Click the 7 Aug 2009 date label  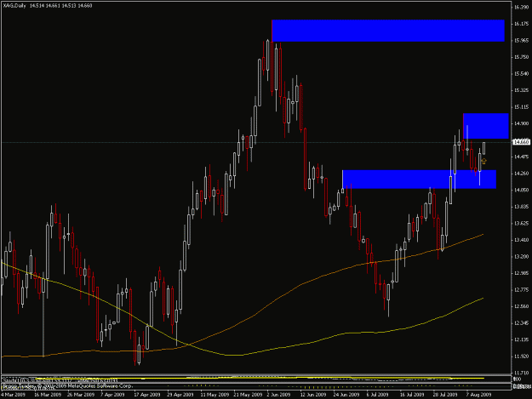[x=478, y=395]
